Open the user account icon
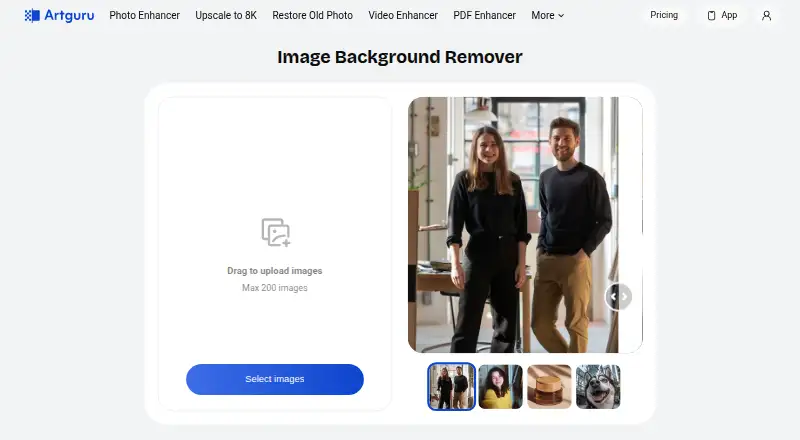 (766, 16)
